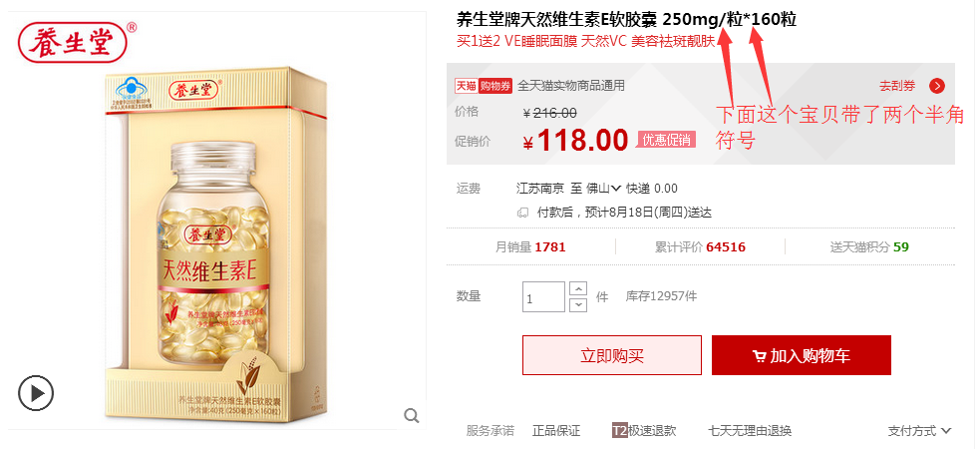Open 月销量 1781 sales info
The image size is (980, 449).
530,247
